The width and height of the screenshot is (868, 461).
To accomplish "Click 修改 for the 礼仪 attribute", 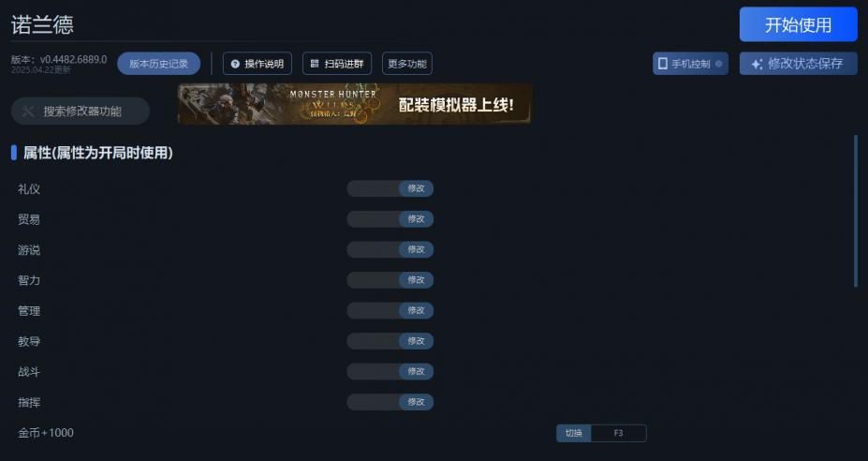I will (x=417, y=188).
